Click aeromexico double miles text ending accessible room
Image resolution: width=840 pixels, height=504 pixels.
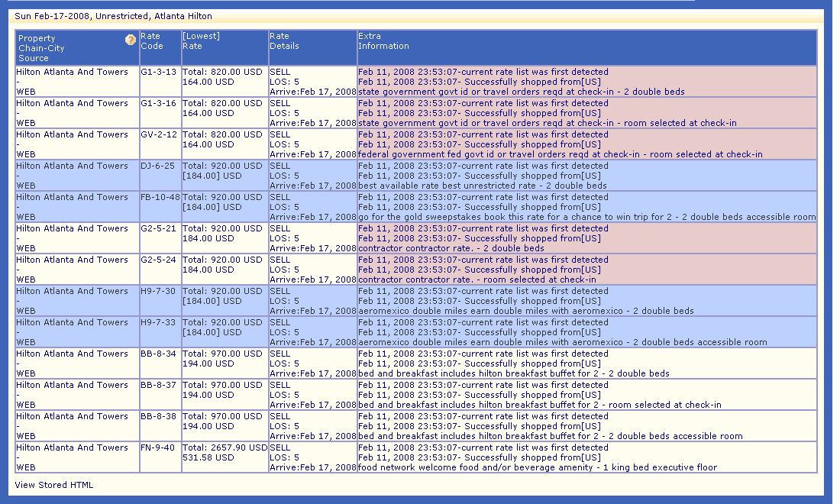(563, 343)
